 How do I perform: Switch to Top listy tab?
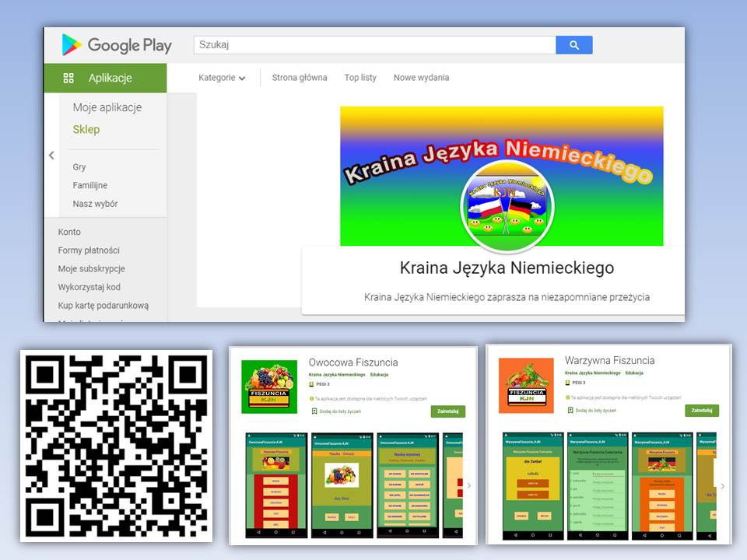point(360,78)
